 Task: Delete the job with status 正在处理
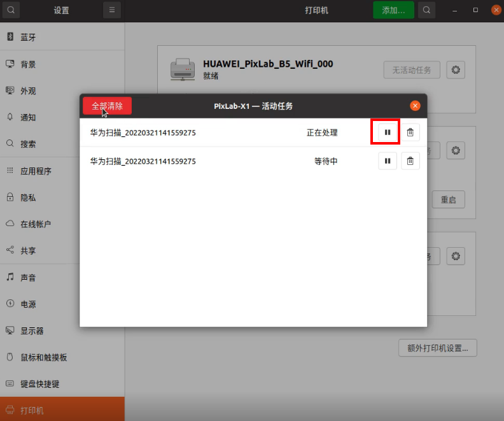pyautogui.click(x=410, y=132)
